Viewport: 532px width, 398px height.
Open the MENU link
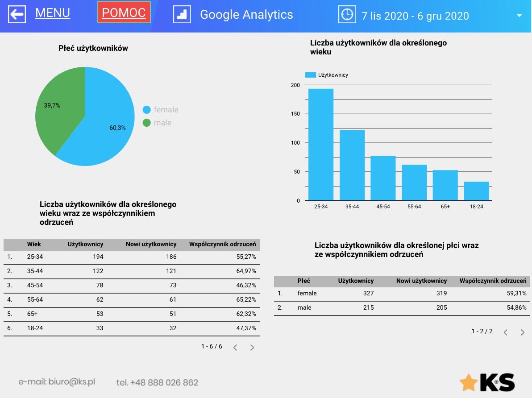click(53, 13)
